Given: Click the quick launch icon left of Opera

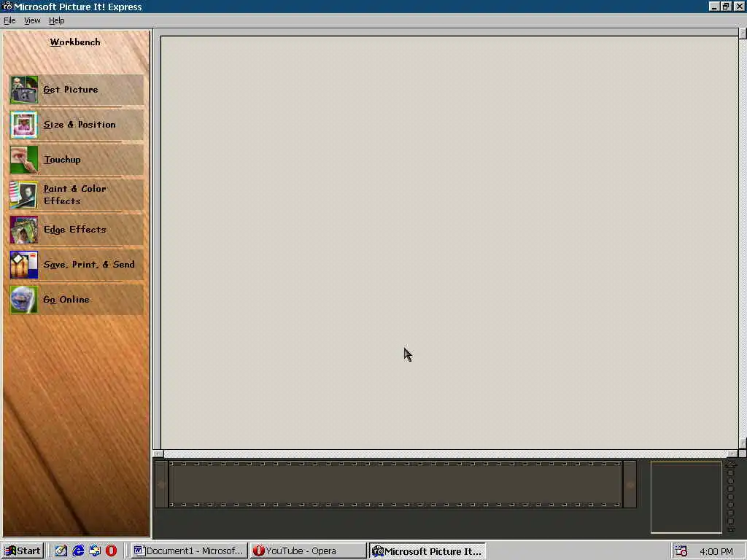Looking at the screenshot, I should (95, 551).
